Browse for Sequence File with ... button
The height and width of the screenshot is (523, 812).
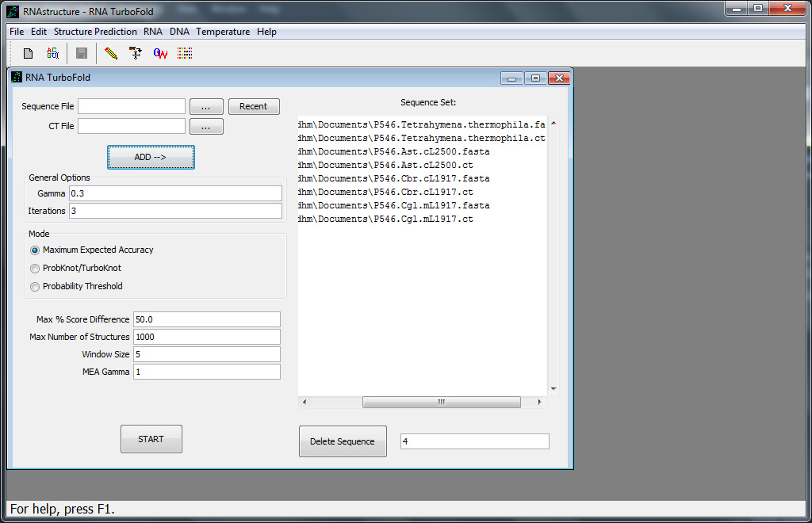click(206, 106)
